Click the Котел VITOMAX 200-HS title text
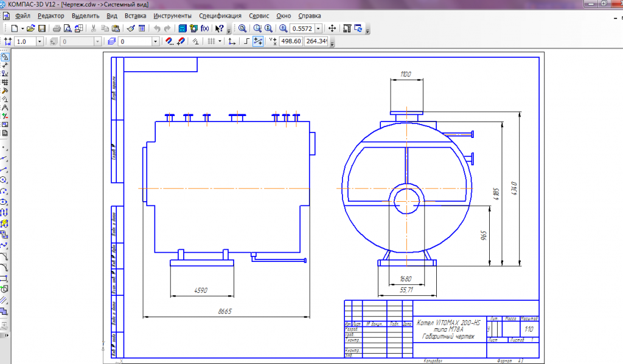Viewport: 623px width, 364px height. pyautogui.click(x=448, y=323)
